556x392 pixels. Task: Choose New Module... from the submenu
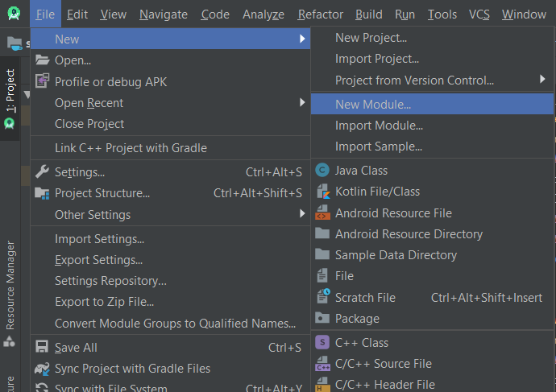pyautogui.click(x=432, y=104)
